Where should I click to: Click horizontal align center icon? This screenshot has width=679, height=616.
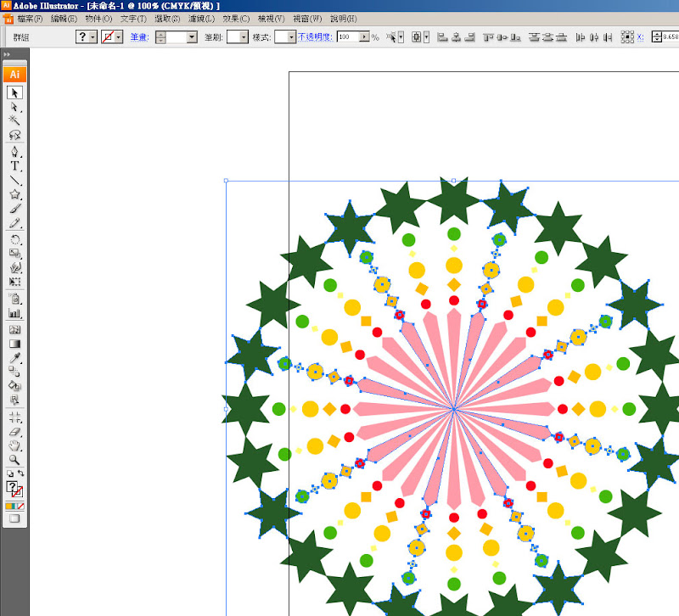(x=456, y=37)
